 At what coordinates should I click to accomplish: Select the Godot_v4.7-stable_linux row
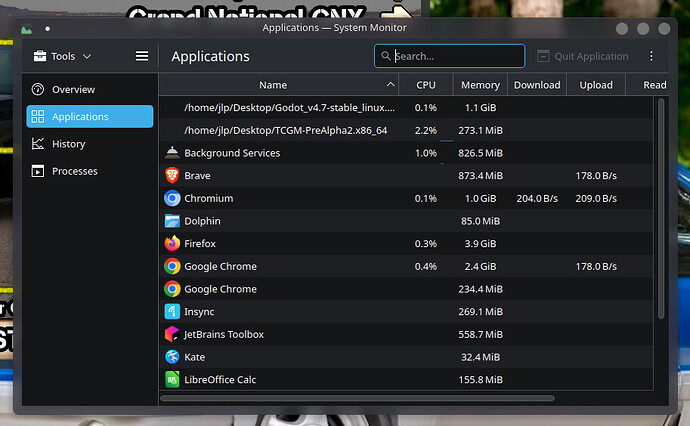point(406,107)
